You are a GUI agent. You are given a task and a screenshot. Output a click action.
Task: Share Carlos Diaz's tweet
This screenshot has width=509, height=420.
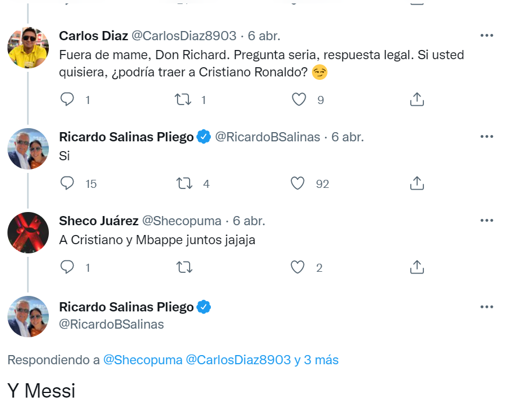[417, 99]
